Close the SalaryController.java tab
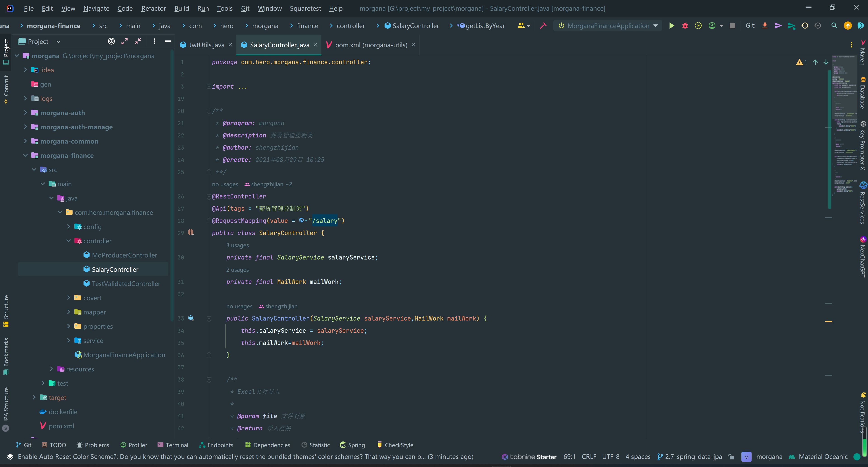 [315, 45]
